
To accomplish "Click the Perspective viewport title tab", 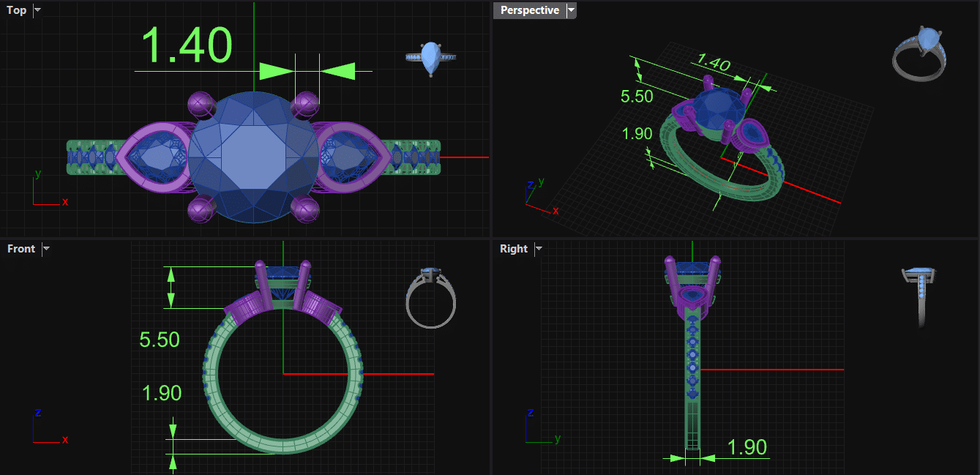I will click(x=529, y=10).
